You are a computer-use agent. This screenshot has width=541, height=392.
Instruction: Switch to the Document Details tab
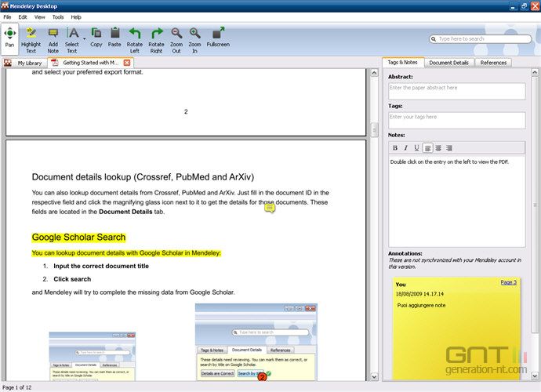coord(449,63)
